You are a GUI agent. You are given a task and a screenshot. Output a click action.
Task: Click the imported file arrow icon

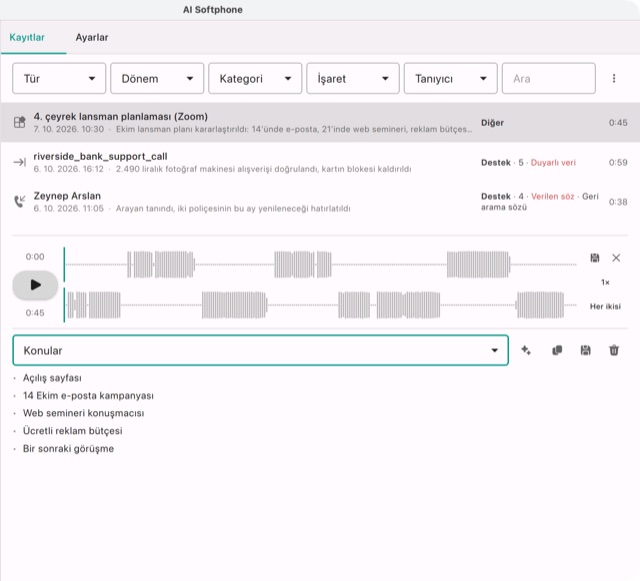click(x=19, y=162)
